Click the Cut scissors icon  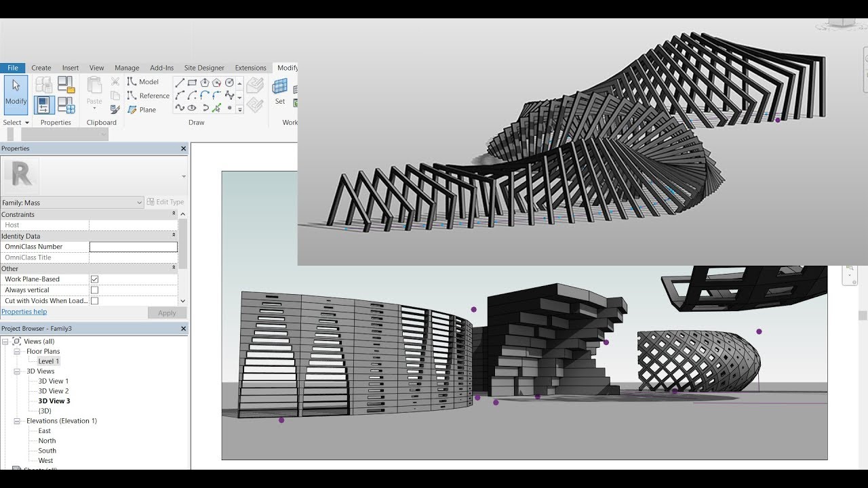coord(115,81)
